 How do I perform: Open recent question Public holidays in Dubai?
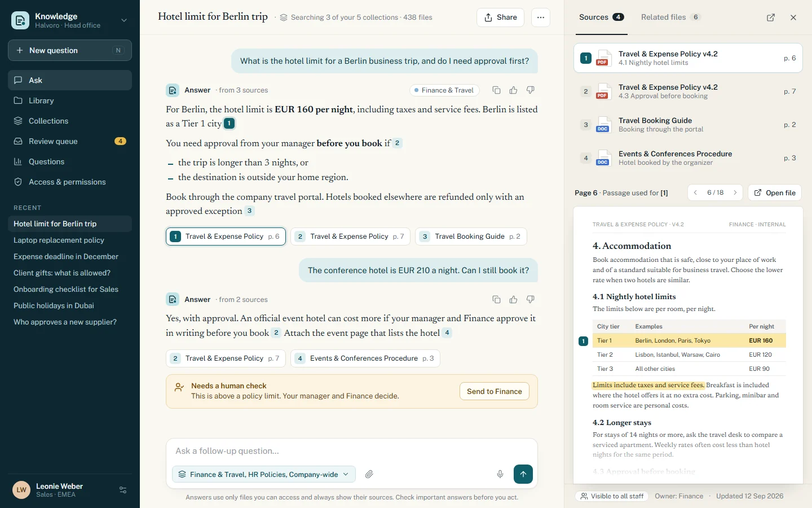pyautogui.click(x=70, y=305)
